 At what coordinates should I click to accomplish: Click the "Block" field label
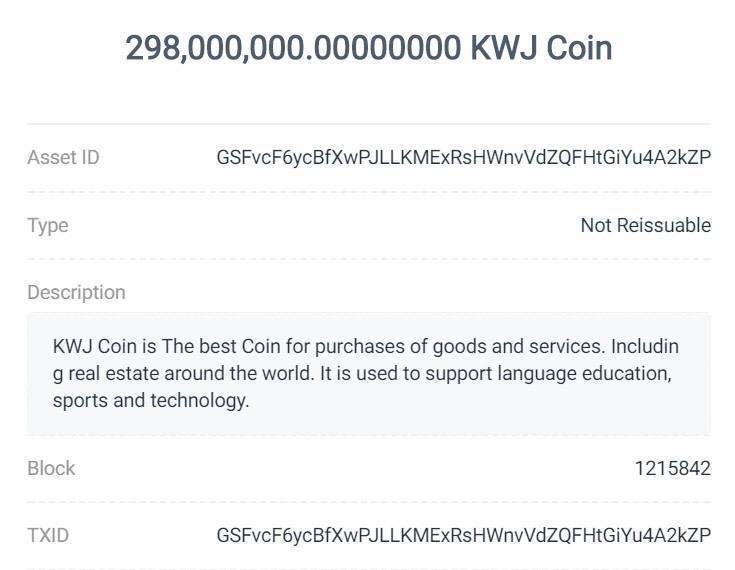click(51, 468)
